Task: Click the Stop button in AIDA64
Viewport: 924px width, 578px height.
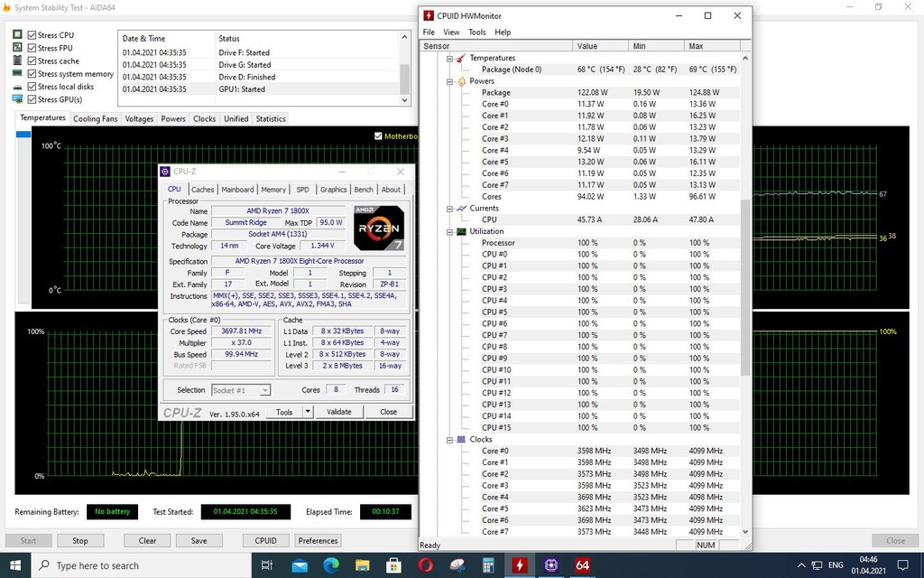Action: [80, 541]
